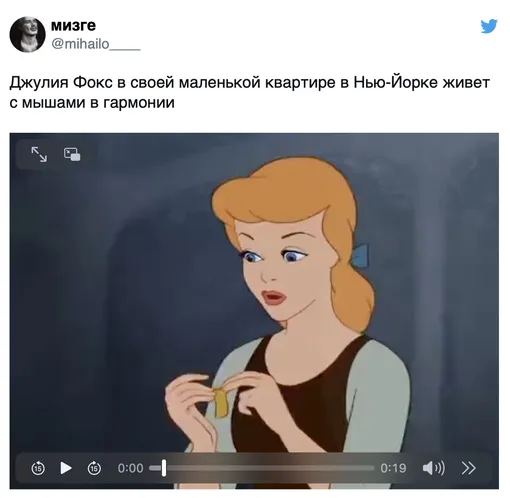The height and width of the screenshot is (498, 510).
Task: Click the tweet text about Джулия Фокс
Action: tap(250, 92)
